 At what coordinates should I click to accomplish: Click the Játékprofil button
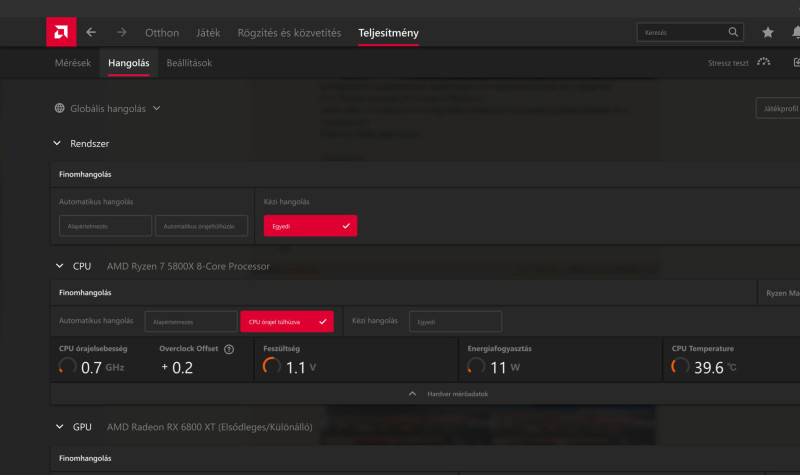[x=779, y=108]
